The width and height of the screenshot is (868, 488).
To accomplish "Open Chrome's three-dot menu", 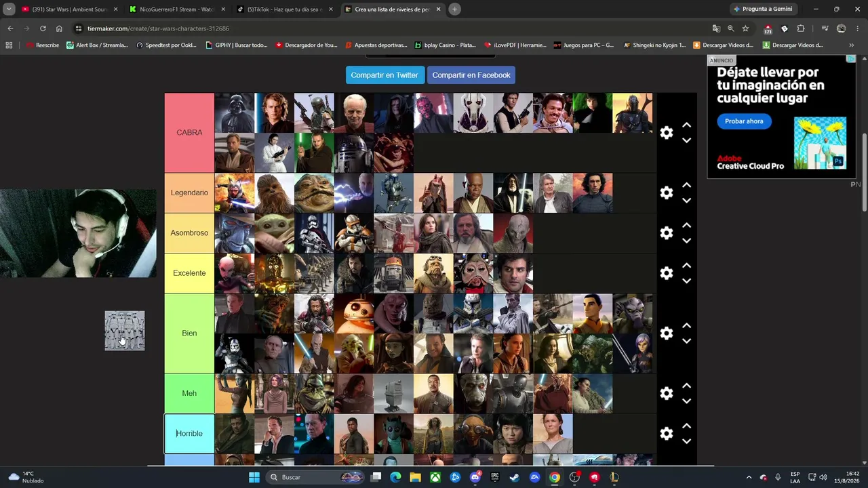I will point(859,28).
